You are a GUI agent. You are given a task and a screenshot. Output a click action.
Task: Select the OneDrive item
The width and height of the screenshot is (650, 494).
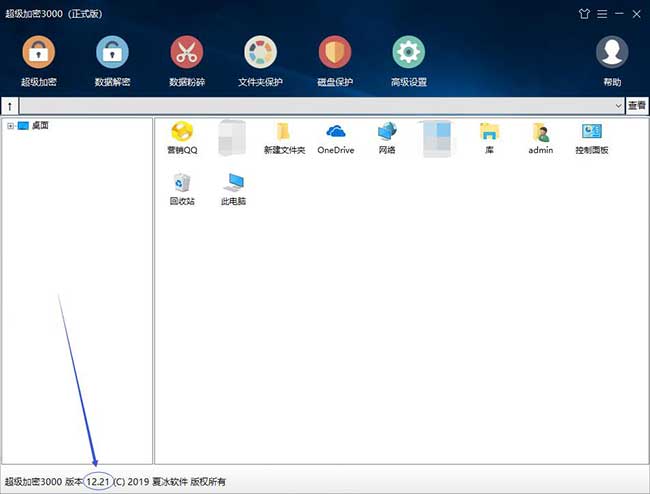[336, 138]
